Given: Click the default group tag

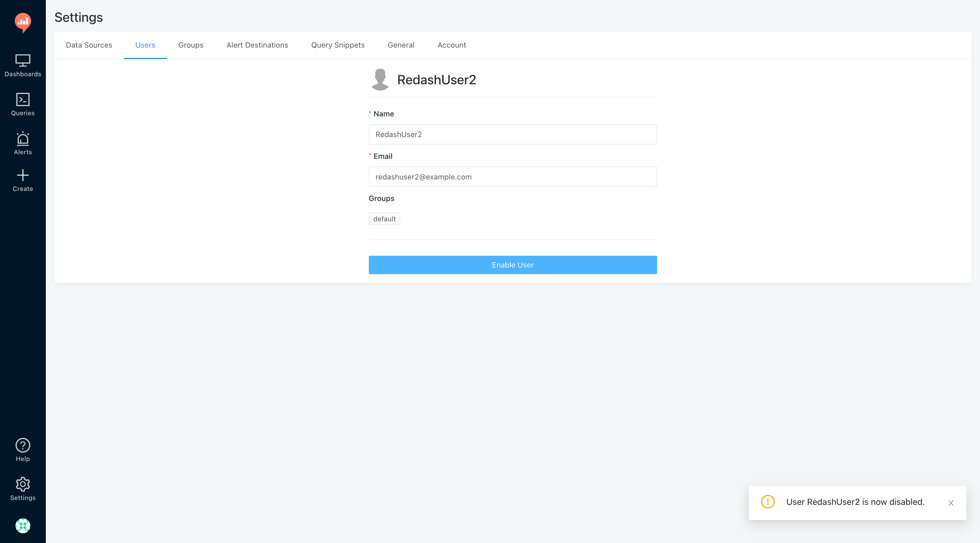Looking at the screenshot, I should (384, 219).
